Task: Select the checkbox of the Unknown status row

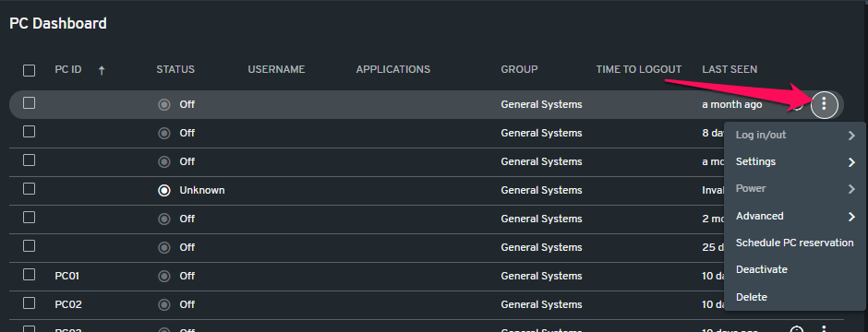Action: 29,189
